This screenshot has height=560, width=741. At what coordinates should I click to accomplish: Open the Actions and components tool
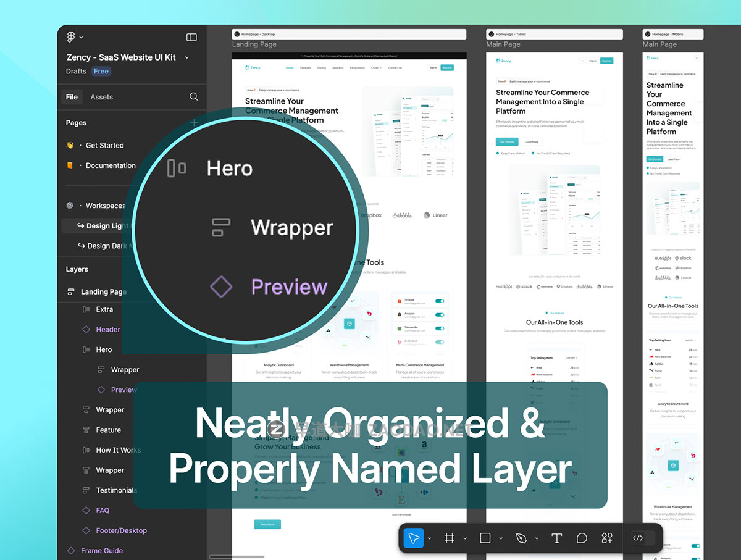tap(608, 538)
